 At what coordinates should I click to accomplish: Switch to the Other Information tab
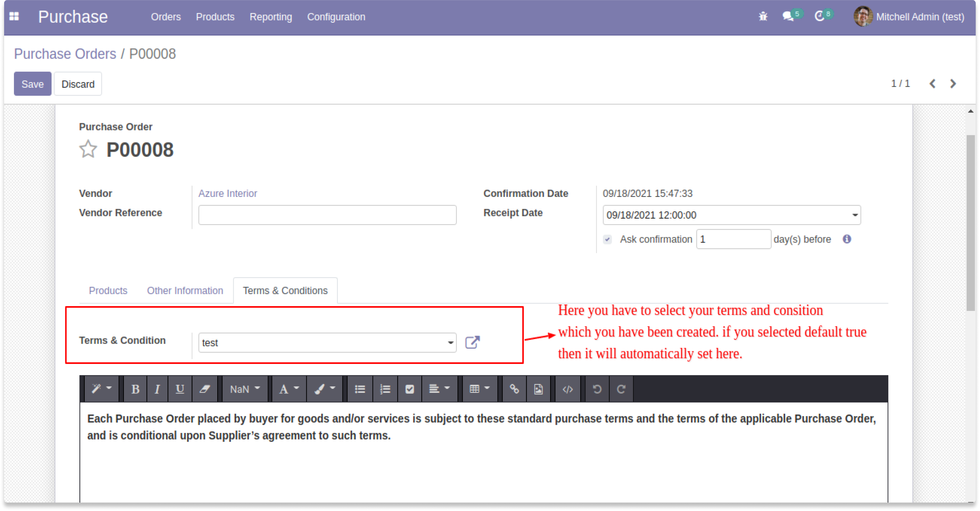pyautogui.click(x=185, y=290)
